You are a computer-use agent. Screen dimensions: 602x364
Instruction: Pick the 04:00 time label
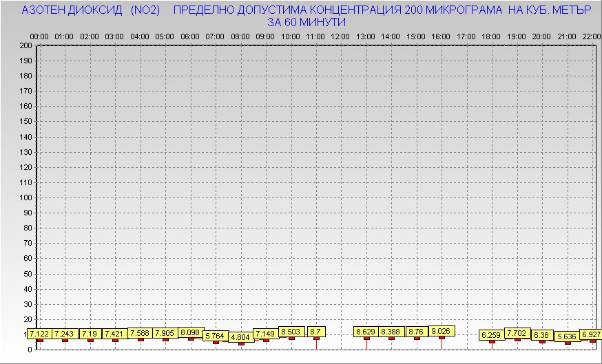(x=140, y=37)
